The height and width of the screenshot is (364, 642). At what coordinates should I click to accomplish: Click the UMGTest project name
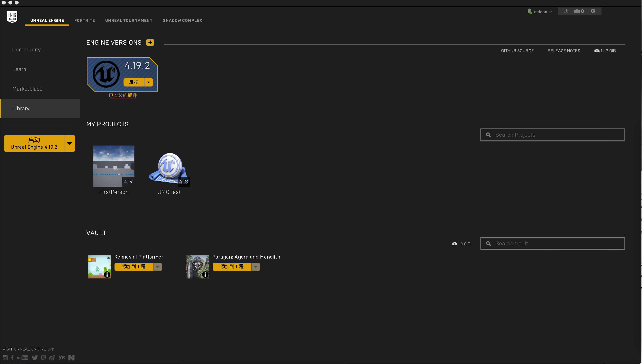coord(169,192)
